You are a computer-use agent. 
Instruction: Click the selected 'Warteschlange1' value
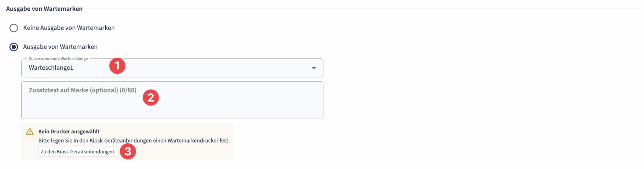pyautogui.click(x=51, y=68)
